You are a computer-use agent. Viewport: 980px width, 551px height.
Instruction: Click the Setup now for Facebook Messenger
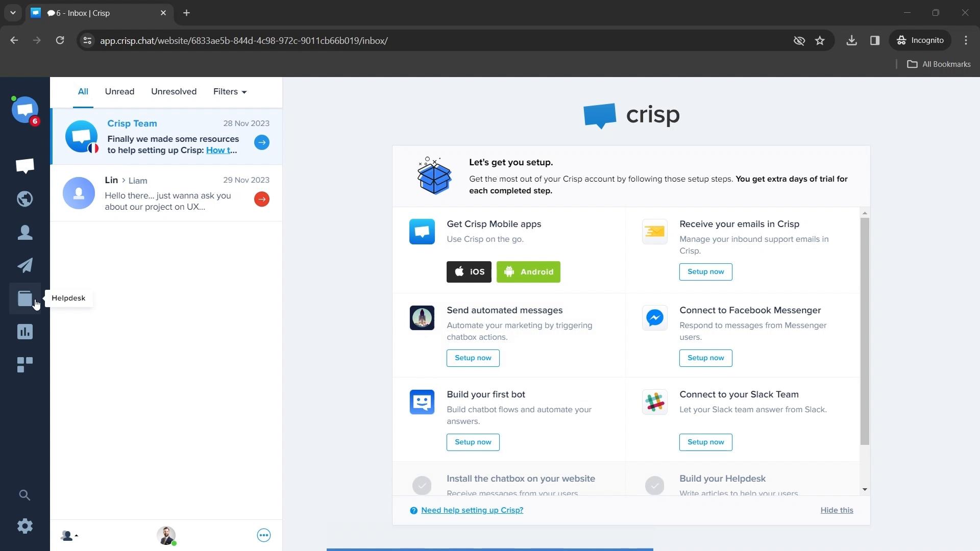(x=705, y=357)
